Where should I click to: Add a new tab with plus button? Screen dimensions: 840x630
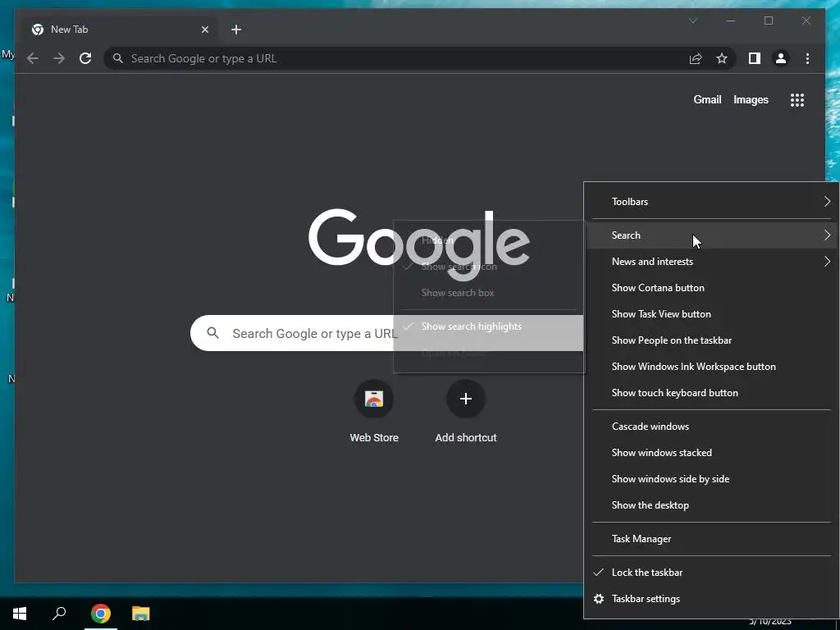pos(236,30)
